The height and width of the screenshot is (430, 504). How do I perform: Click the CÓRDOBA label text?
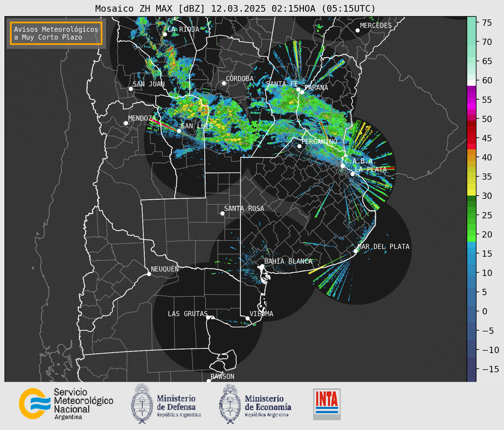[x=240, y=79]
